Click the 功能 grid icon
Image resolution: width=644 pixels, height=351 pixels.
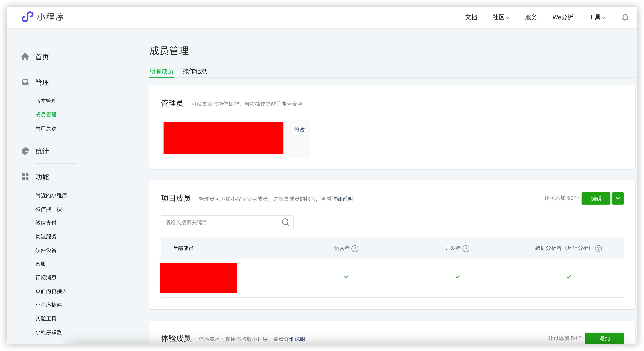click(25, 177)
